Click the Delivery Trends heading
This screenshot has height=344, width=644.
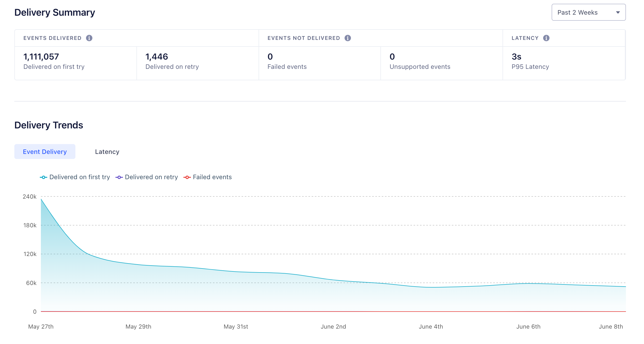pyautogui.click(x=49, y=125)
